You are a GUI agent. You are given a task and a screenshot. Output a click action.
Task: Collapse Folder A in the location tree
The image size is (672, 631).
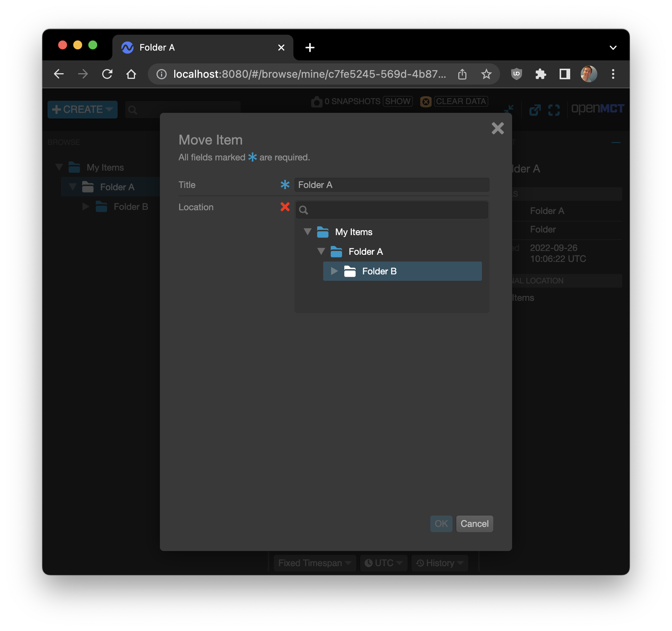click(321, 251)
